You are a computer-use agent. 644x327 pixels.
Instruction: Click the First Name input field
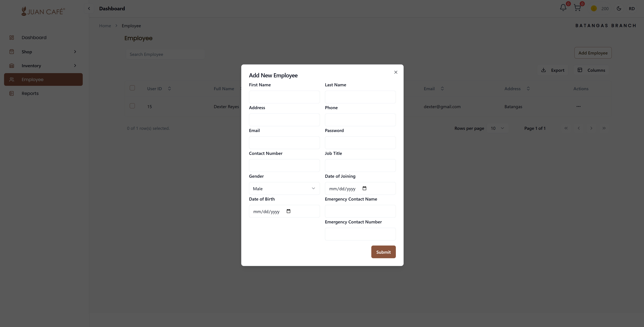point(284,97)
